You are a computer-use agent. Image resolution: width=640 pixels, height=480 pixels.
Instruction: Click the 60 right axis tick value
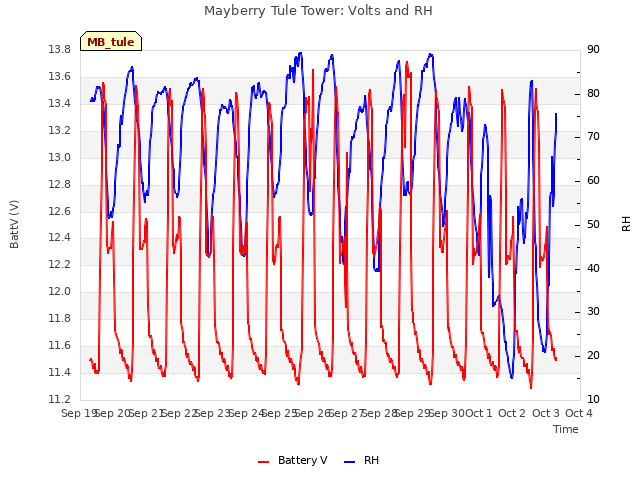[x=593, y=181]
